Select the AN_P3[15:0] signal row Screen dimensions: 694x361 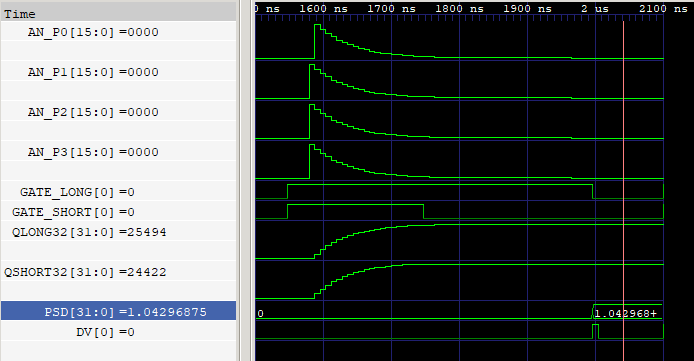pos(118,152)
